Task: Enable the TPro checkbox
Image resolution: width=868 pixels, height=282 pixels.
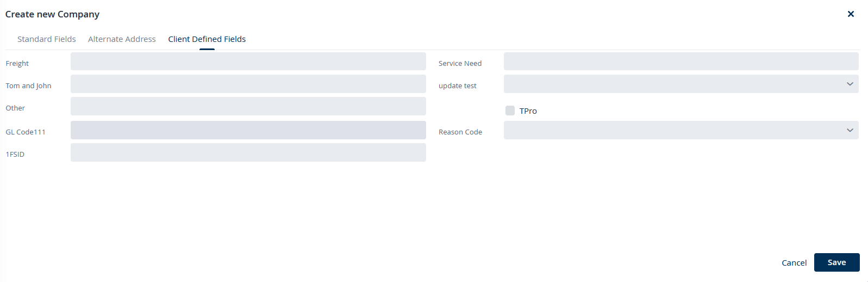Action: click(510, 111)
